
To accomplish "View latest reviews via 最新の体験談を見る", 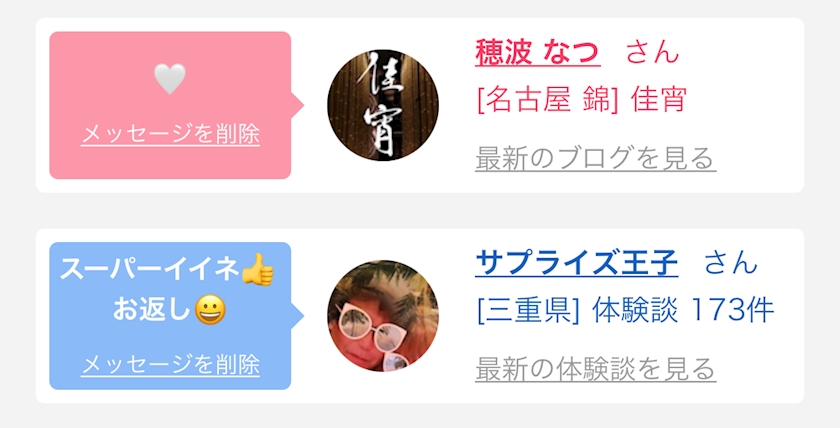I will 596,369.
